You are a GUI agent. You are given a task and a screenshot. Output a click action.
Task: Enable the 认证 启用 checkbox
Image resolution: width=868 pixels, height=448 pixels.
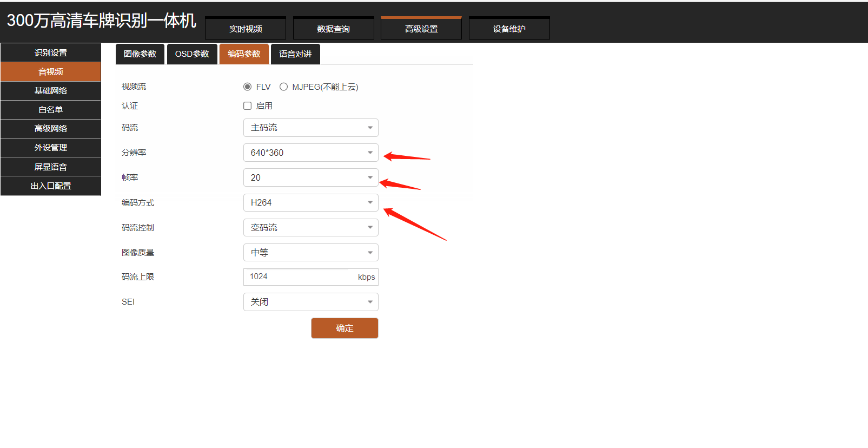248,106
